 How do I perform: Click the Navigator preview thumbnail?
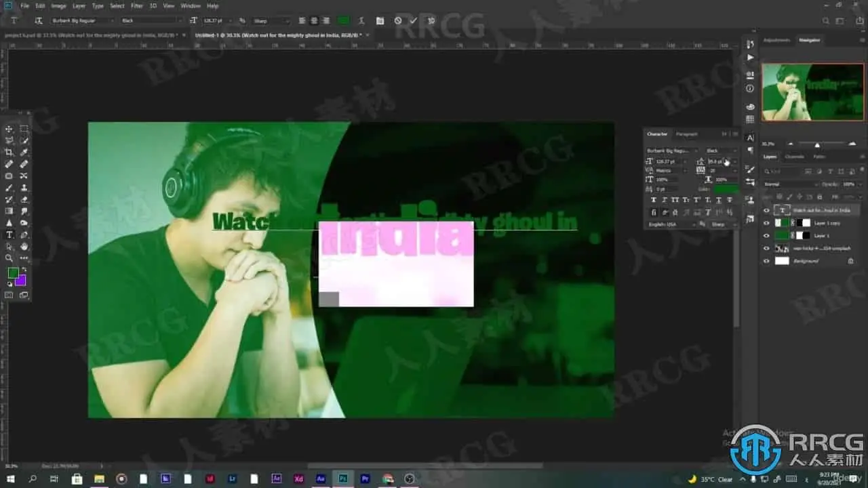tap(814, 91)
